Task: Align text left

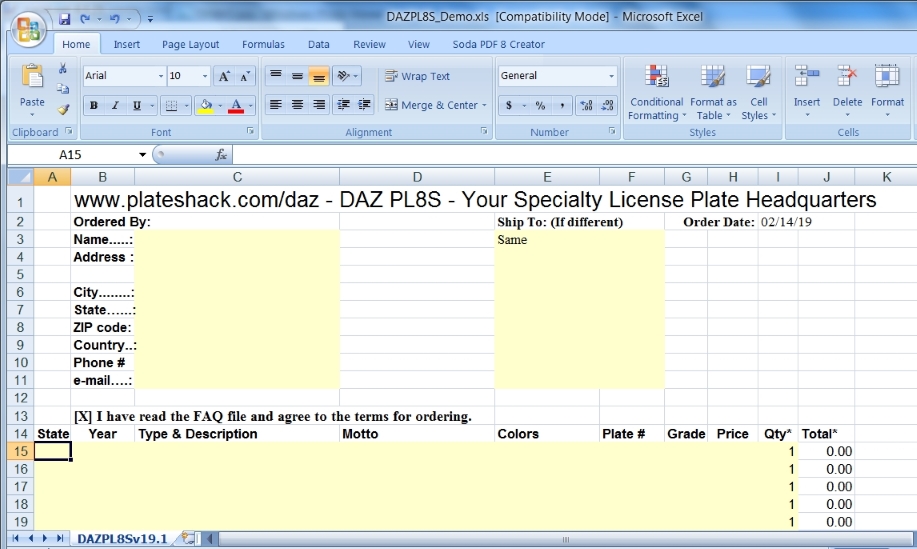Action: click(x=275, y=105)
